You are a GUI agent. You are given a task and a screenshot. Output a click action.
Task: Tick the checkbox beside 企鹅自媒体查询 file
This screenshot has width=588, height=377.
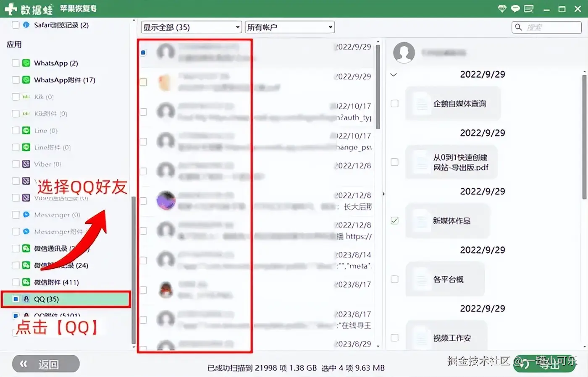[394, 103]
